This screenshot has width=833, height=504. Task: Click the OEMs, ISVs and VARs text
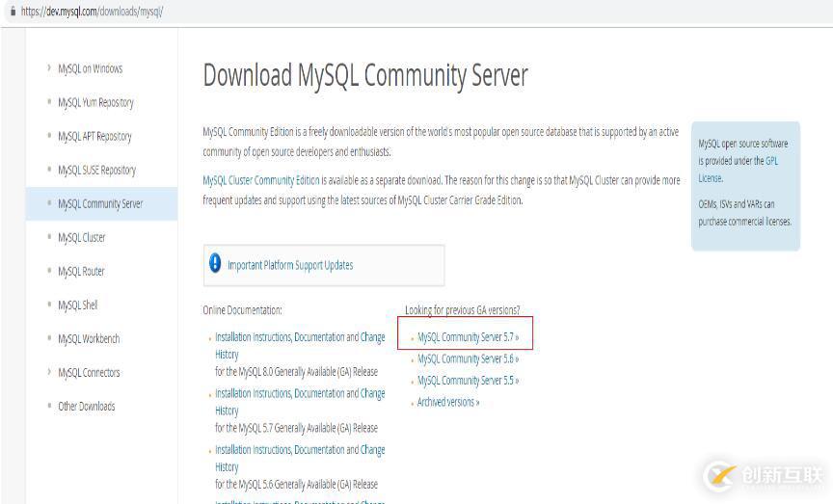[745, 212]
